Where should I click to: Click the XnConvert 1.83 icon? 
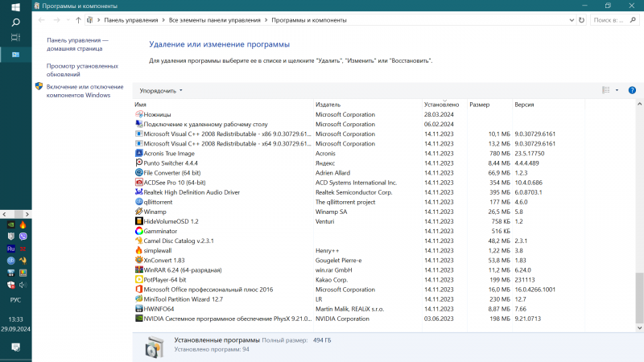(138, 260)
